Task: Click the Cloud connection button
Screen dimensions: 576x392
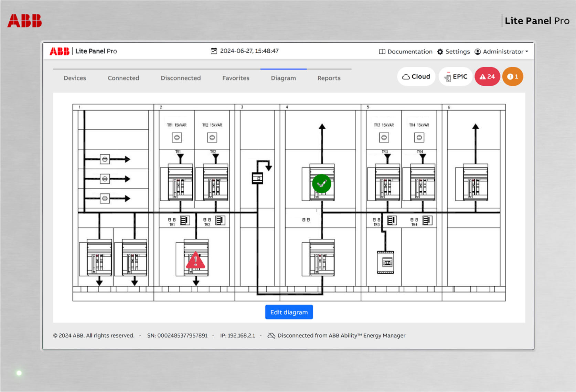Action: (x=416, y=76)
